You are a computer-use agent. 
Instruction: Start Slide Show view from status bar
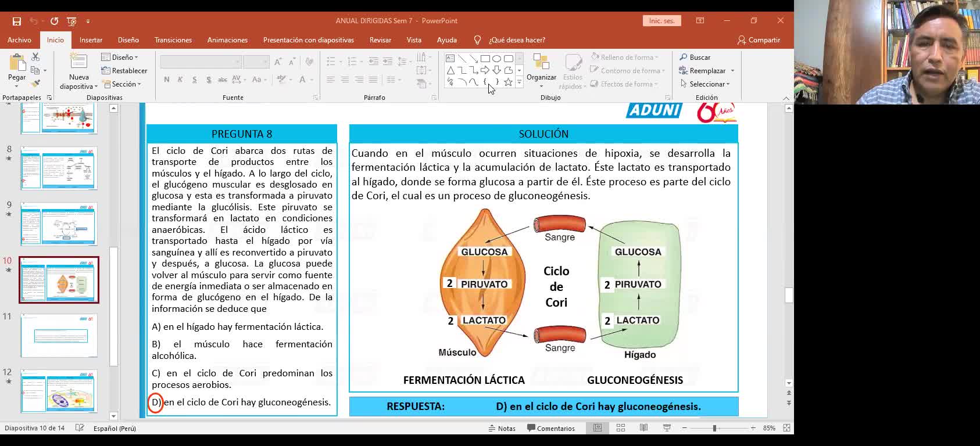click(x=667, y=428)
